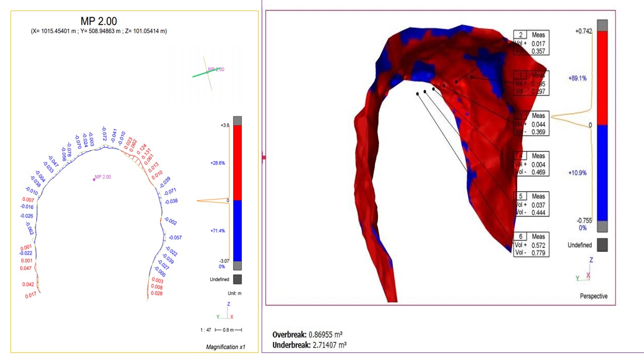Viewport: 644px width, 362px height.
Task: Click the blue -0.016 deviation label
Action: pyautogui.click(x=27, y=207)
